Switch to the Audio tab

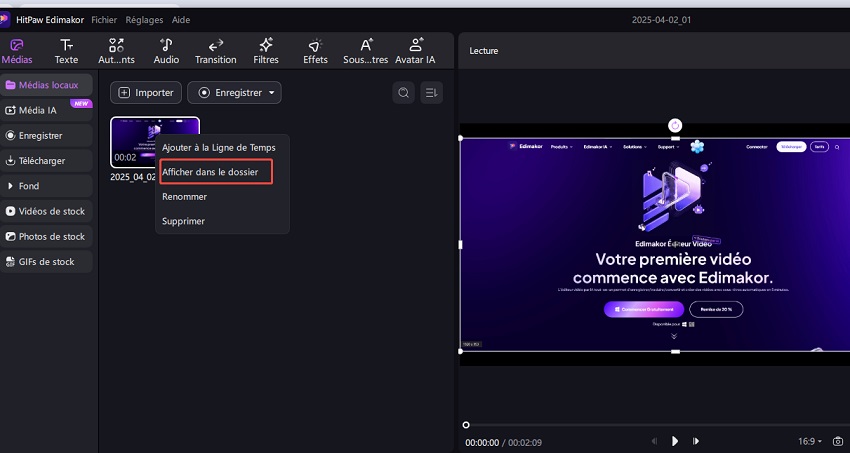coord(166,51)
